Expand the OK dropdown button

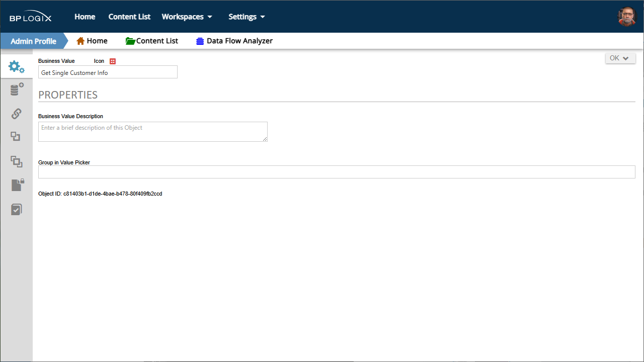620,58
